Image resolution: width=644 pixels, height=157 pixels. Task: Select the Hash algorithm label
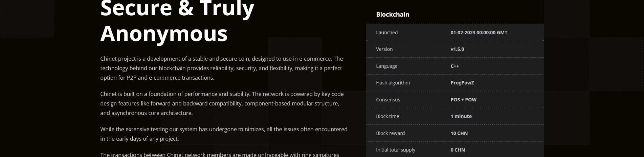pyautogui.click(x=393, y=83)
